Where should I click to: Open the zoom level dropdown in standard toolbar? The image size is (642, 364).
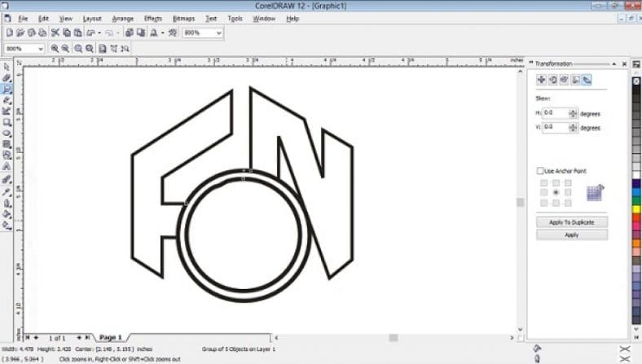tap(218, 33)
